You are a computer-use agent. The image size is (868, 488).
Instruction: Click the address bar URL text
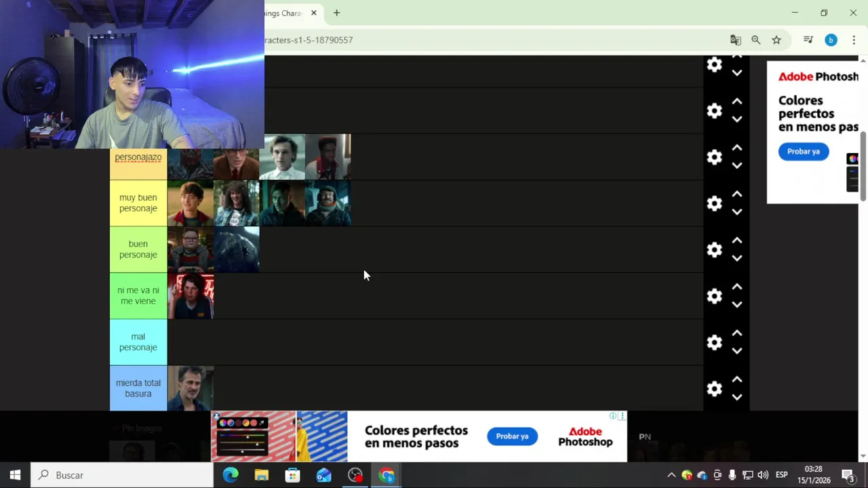point(309,40)
